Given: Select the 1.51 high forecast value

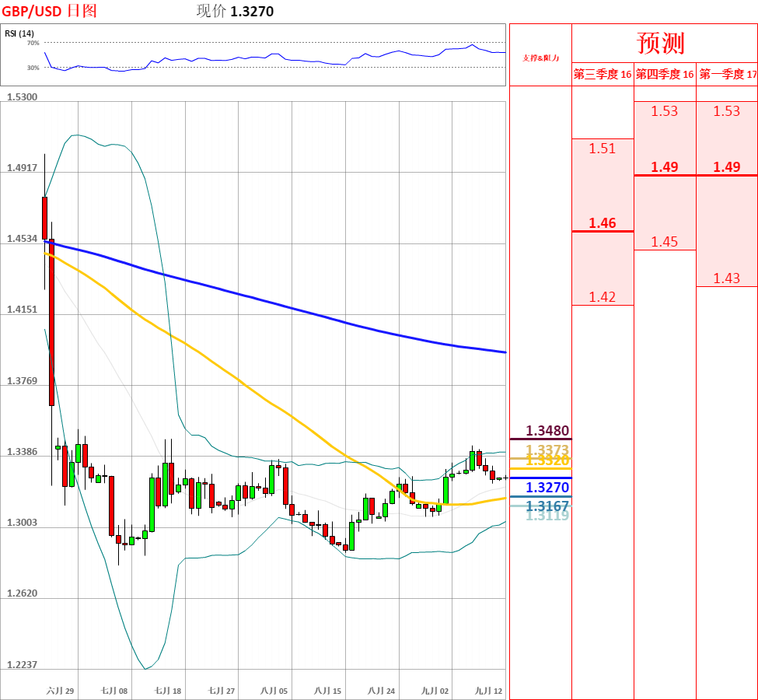Looking at the screenshot, I should 603,149.
